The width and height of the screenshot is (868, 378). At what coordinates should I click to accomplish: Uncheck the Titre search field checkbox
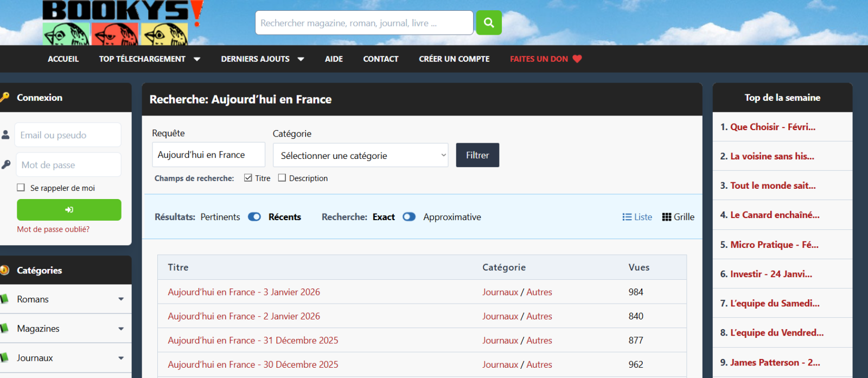[x=248, y=178]
